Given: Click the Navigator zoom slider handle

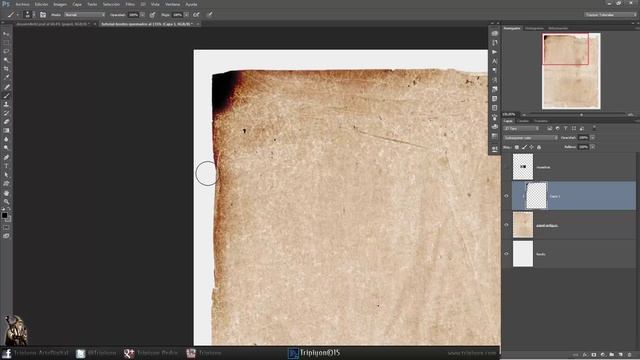Looking at the screenshot, I should tap(582, 115).
